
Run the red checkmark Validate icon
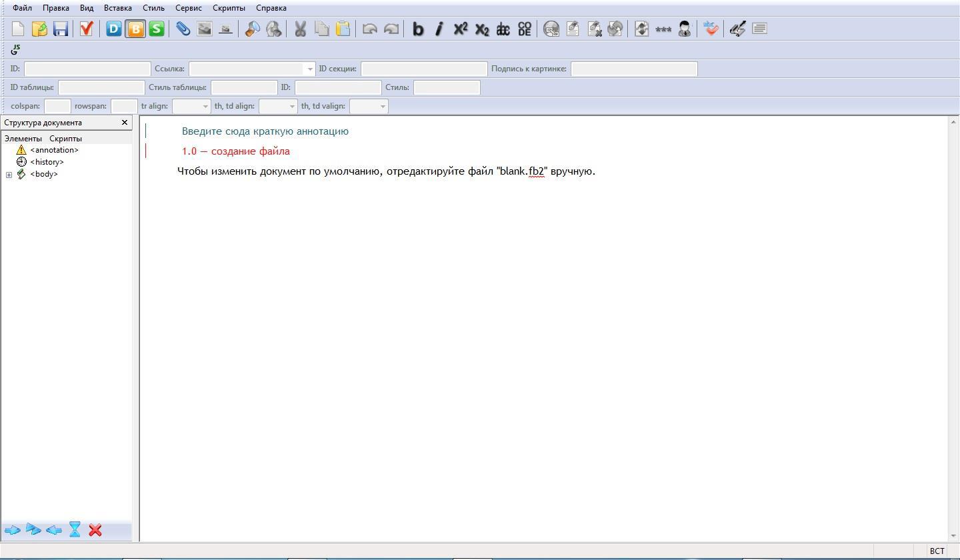coord(86,29)
